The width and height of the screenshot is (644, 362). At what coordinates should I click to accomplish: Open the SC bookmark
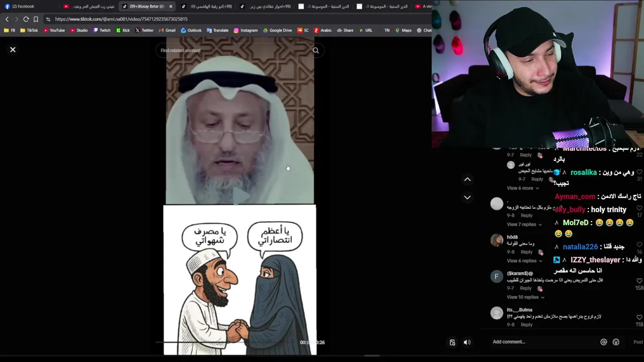click(x=303, y=30)
